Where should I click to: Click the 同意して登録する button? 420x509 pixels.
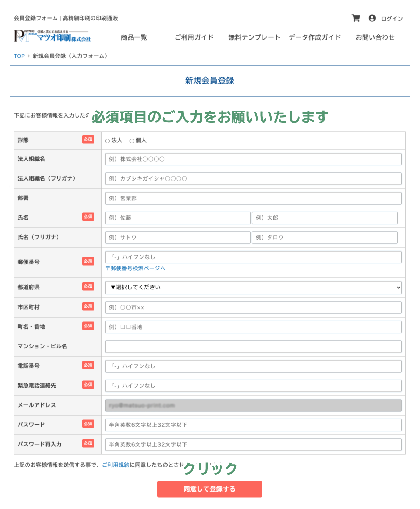(209, 489)
